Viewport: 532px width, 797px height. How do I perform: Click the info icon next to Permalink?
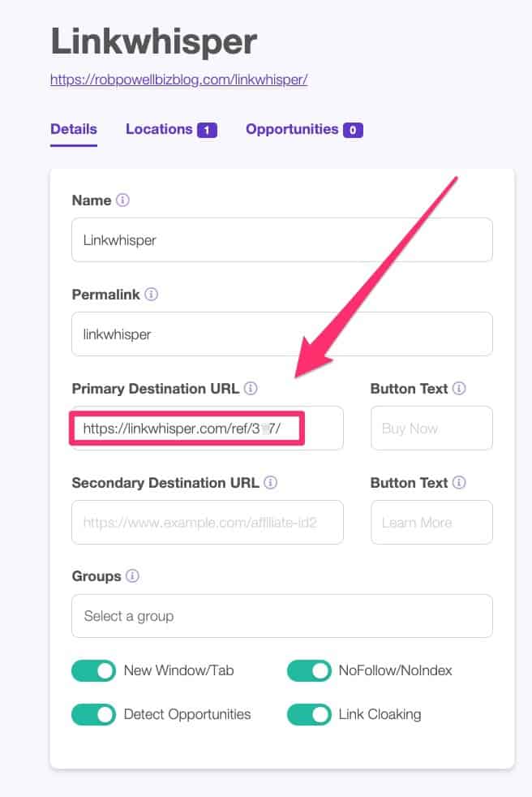pos(151,295)
